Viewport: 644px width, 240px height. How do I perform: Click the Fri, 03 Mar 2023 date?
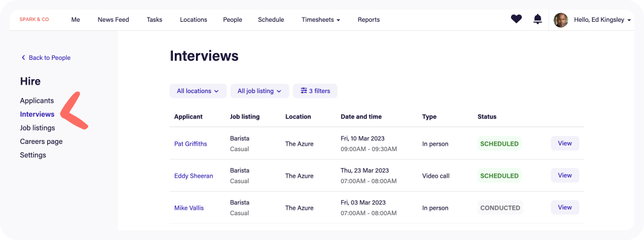coord(363,203)
